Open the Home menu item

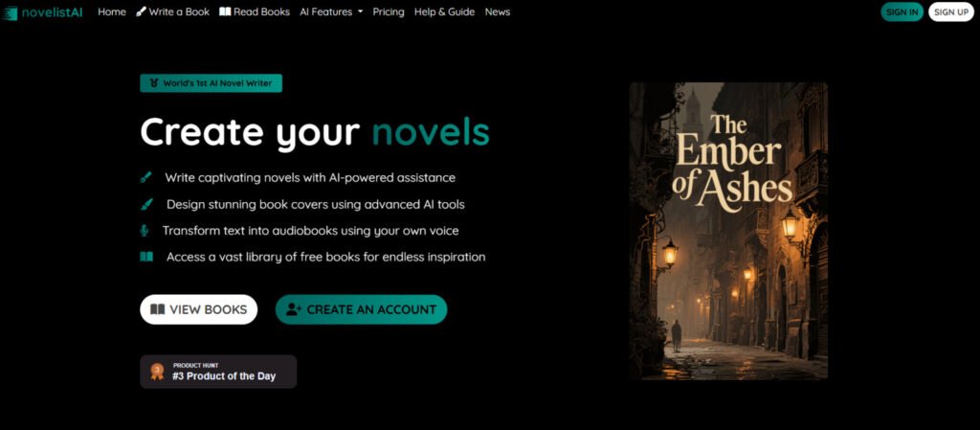pos(112,11)
